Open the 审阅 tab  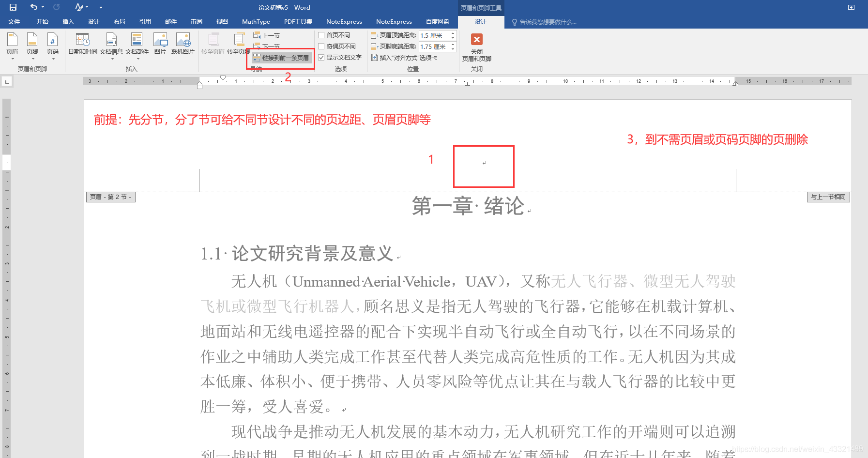click(196, 22)
